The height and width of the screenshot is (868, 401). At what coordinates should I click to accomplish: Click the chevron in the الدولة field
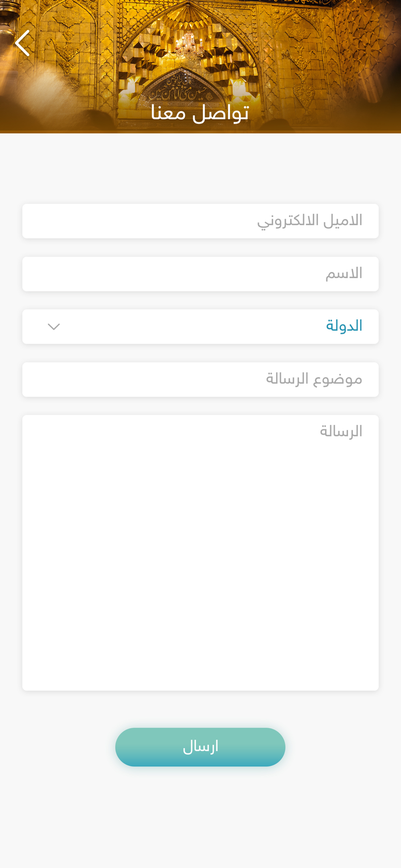[54, 326]
